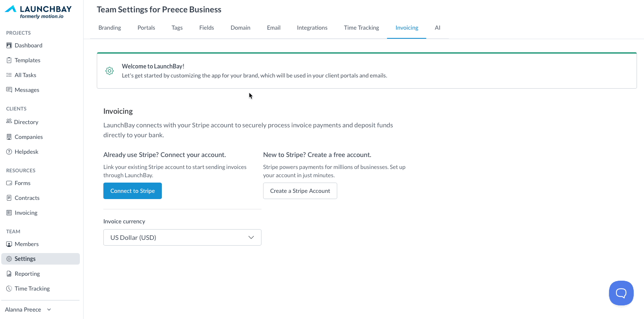
Task: Open Dashboard via its sidebar icon
Action: pyautogui.click(x=9, y=45)
